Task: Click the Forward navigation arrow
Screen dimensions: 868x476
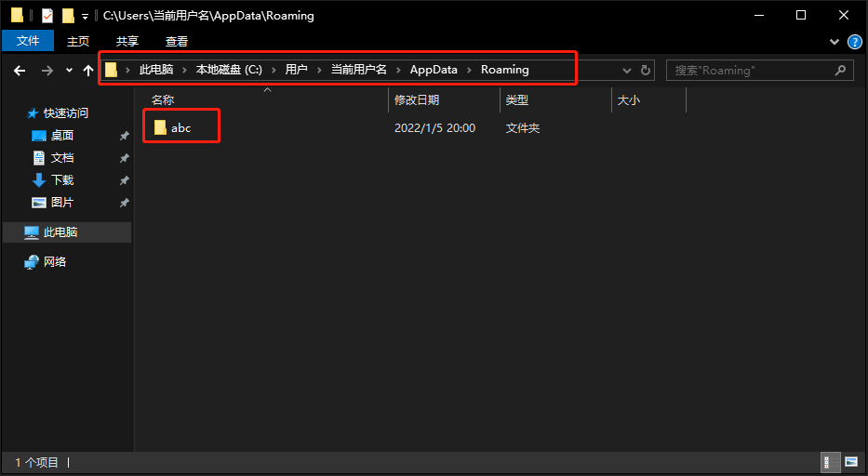Action: point(46,70)
